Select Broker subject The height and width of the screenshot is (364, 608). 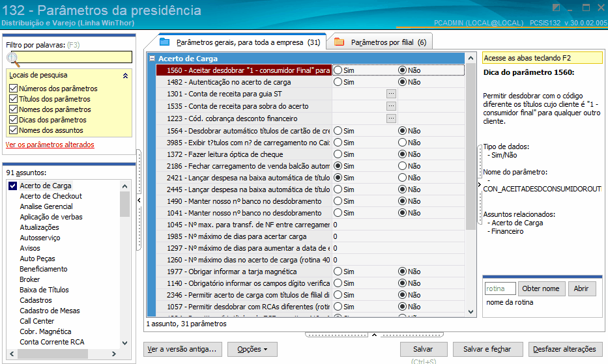30,279
